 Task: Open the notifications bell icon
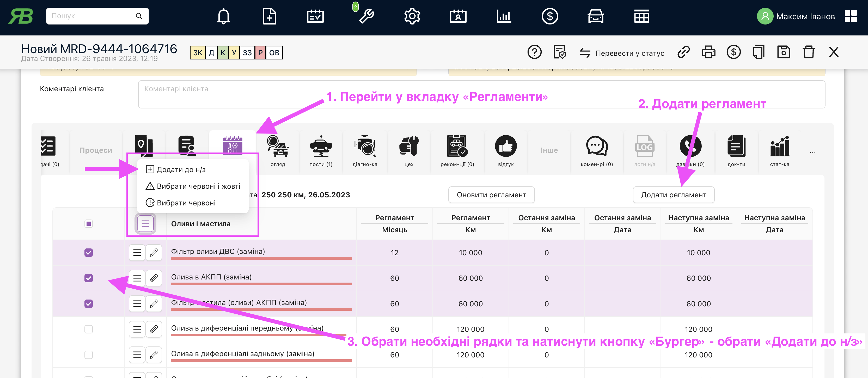tap(223, 16)
